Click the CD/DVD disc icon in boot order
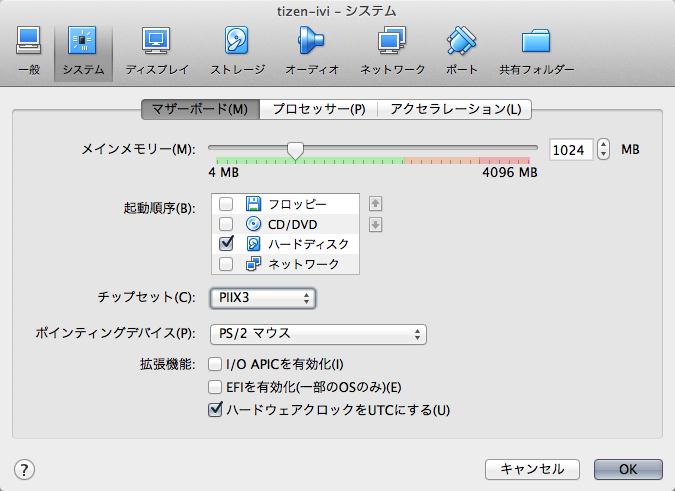Viewport: 675px width, 491px height. [253, 224]
